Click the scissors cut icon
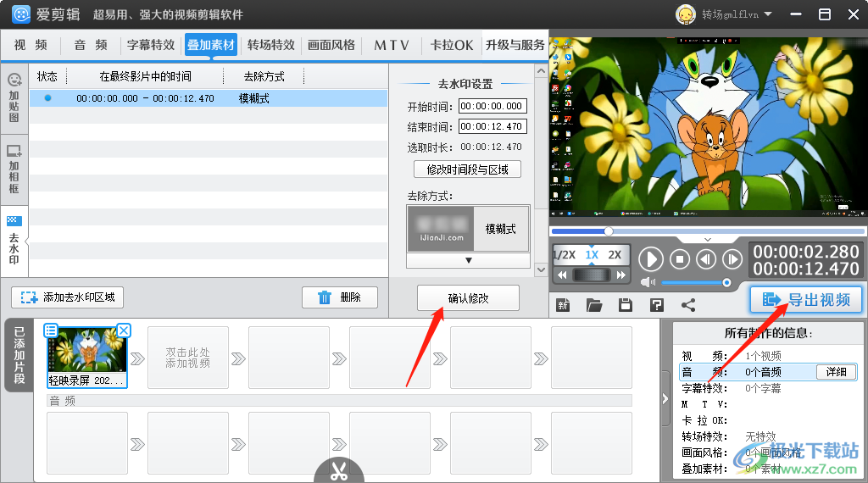Screen dimensions: 868x483 coord(339,471)
